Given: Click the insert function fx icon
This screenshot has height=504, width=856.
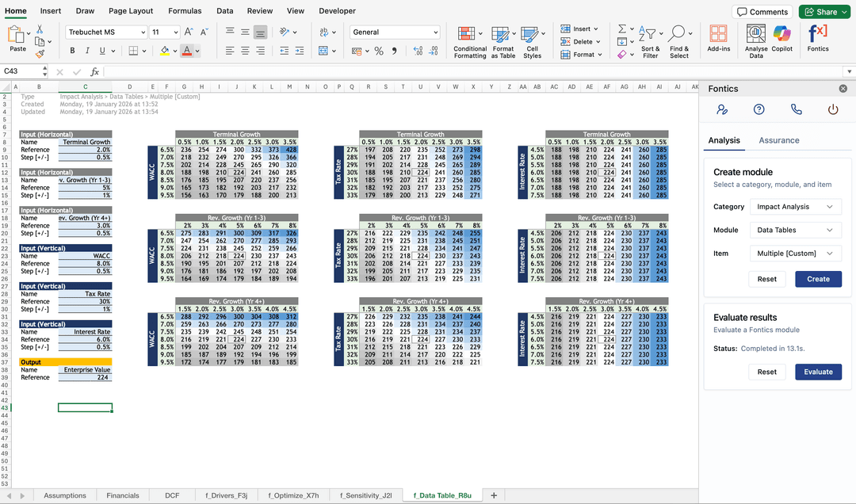Looking at the screenshot, I should tap(94, 71).
